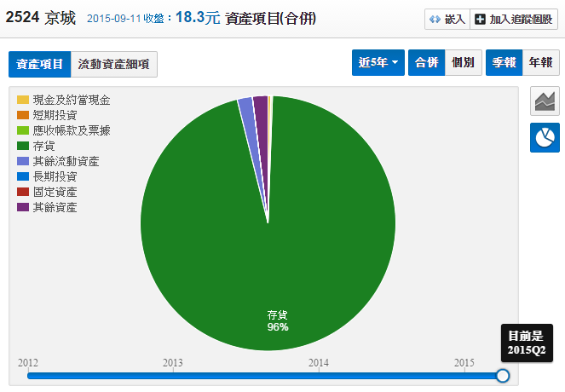Click the 應收帳款及票據 legend label
This screenshot has width=565, height=392.
(x=72, y=130)
